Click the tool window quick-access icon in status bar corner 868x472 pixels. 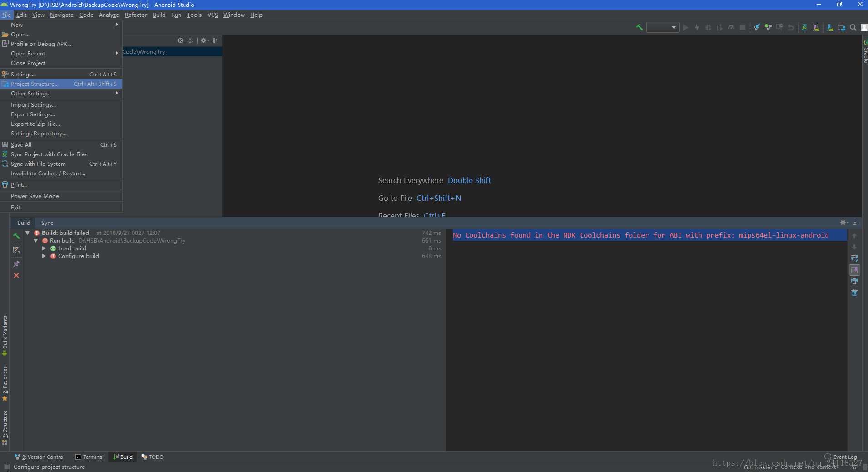click(6, 467)
